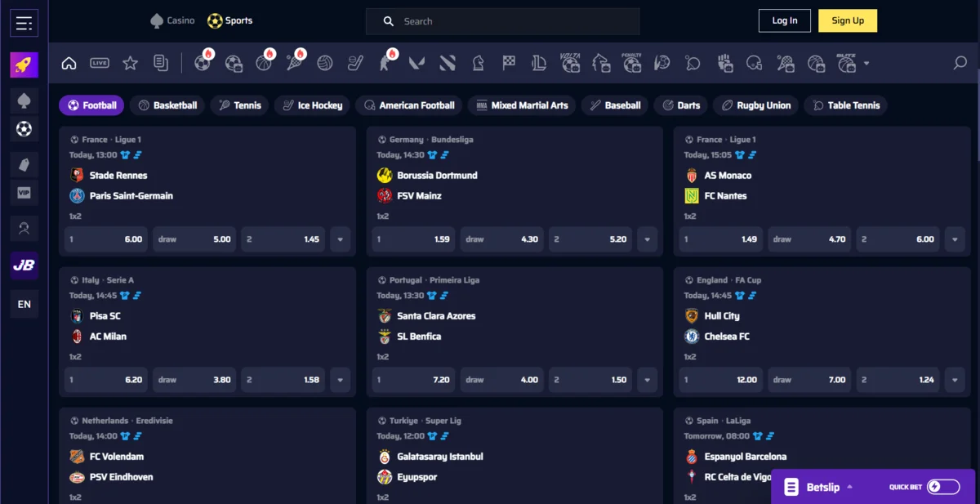The width and height of the screenshot is (980, 504).
Task: Click the Favorites star icon
Action: 130,63
